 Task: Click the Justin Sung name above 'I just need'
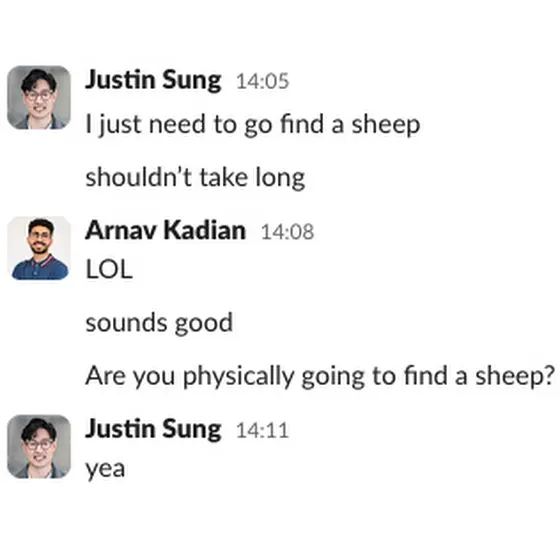tap(153, 80)
